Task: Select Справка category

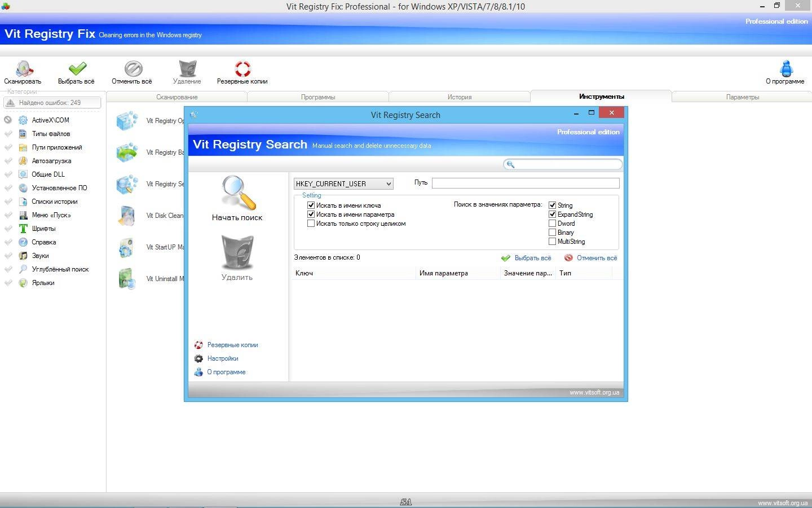Action: tap(44, 242)
